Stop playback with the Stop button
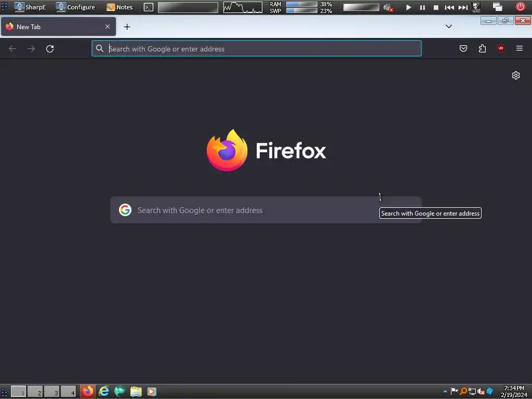 436,7
